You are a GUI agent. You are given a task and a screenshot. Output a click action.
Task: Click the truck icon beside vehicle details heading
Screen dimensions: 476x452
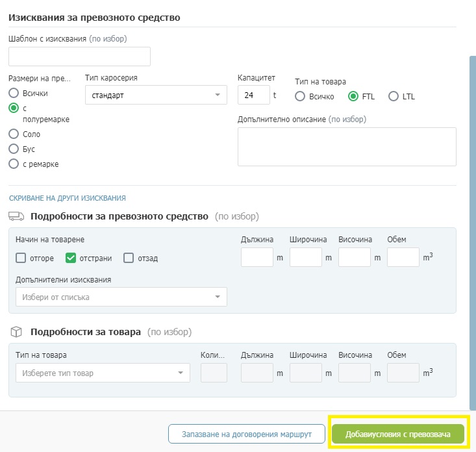pyautogui.click(x=16, y=216)
